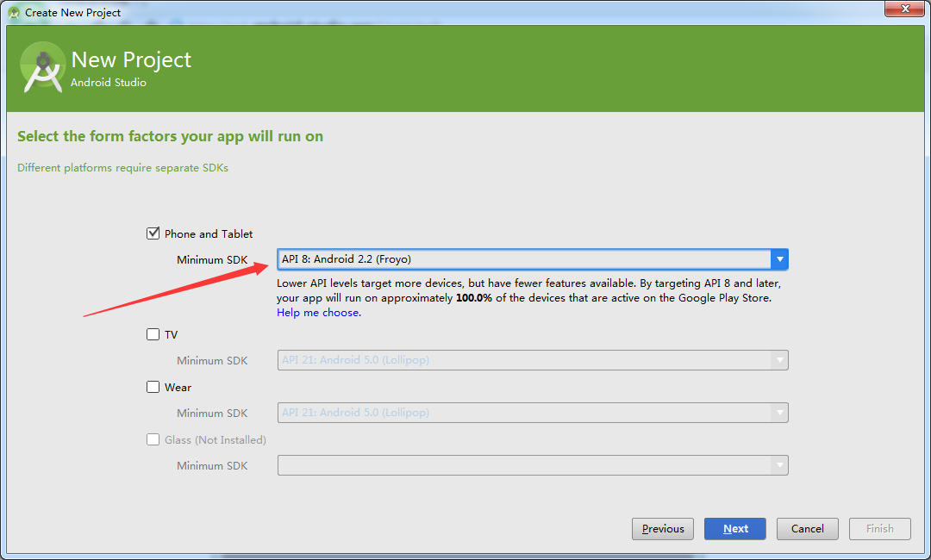Click the Wear label text
This screenshot has width=931, height=560.
pos(178,388)
